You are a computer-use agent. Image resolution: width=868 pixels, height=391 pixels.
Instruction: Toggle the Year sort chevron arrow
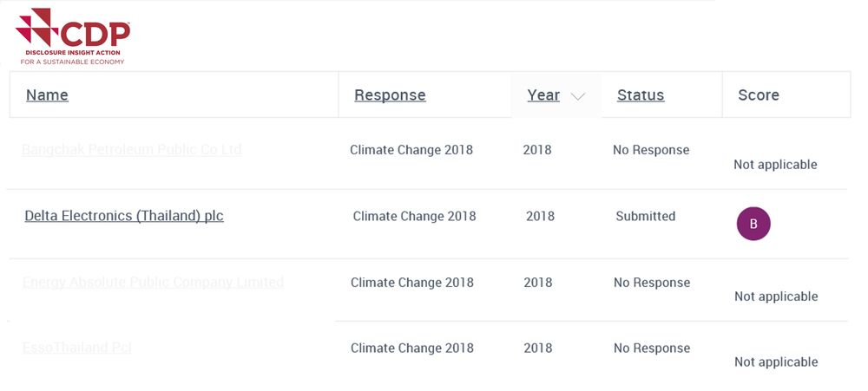click(x=578, y=97)
